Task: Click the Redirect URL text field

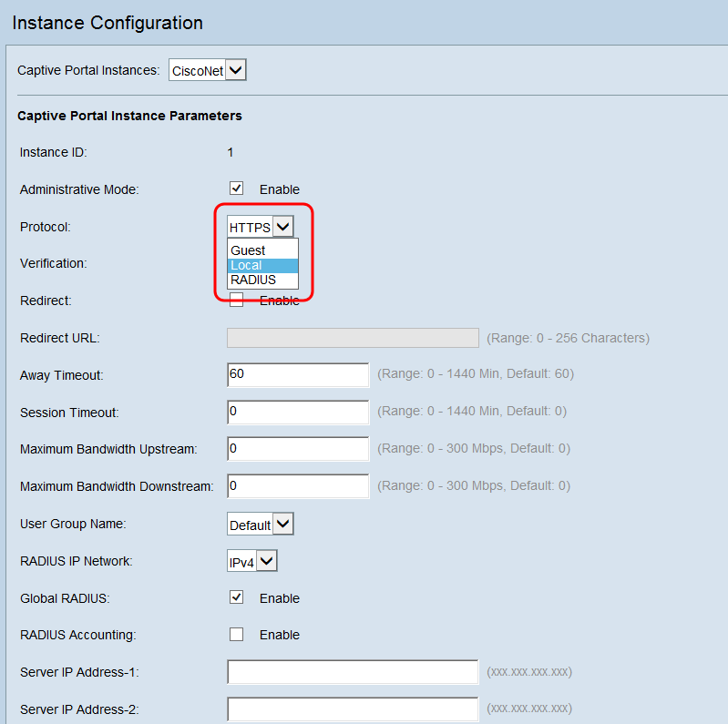Action: coord(353,338)
